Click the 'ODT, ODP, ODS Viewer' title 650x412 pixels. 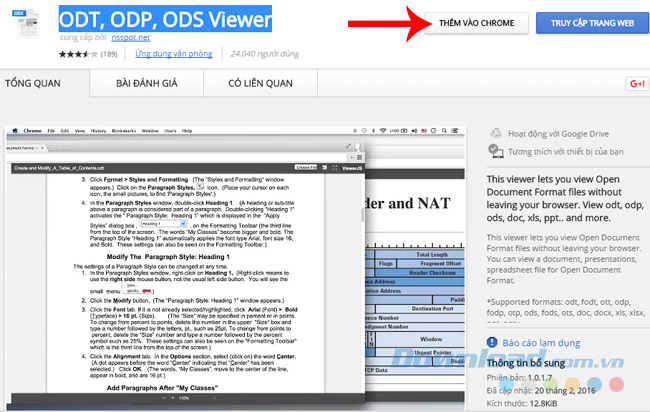pyautogui.click(x=165, y=19)
